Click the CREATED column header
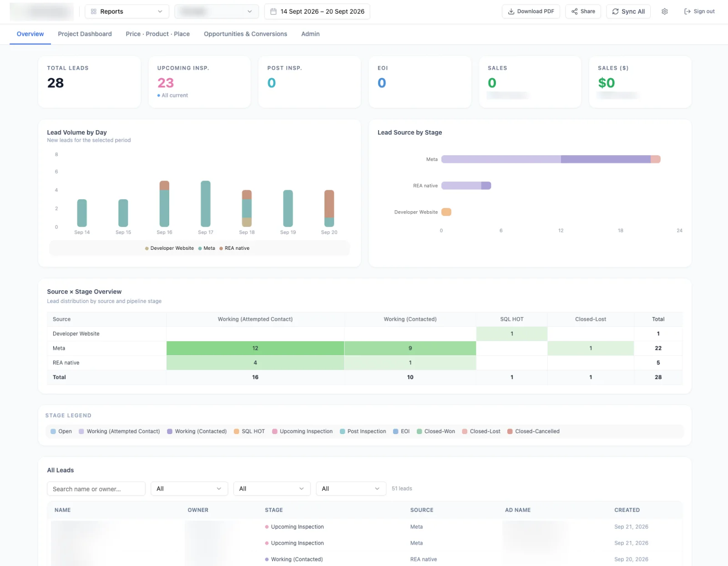 627,510
